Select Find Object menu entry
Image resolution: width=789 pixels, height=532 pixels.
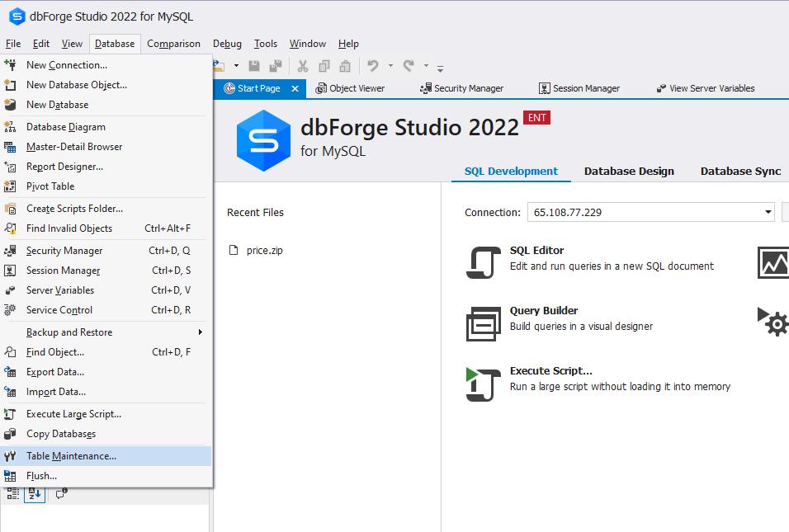(106, 352)
